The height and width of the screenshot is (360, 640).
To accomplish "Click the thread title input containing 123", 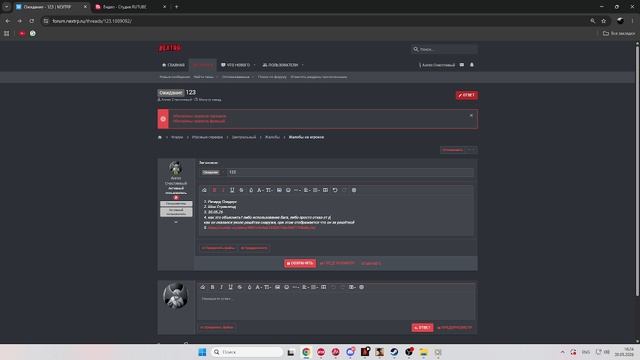I will click(x=350, y=172).
